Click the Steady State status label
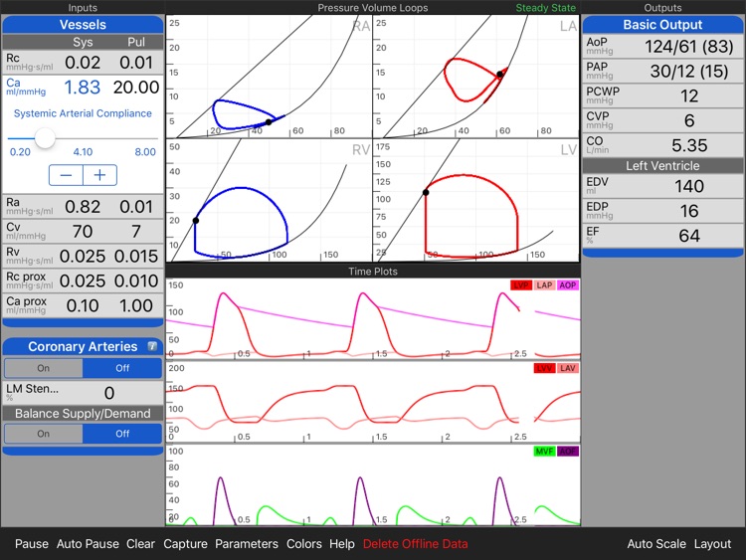The image size is (746, 560). (x=546, y=8)
